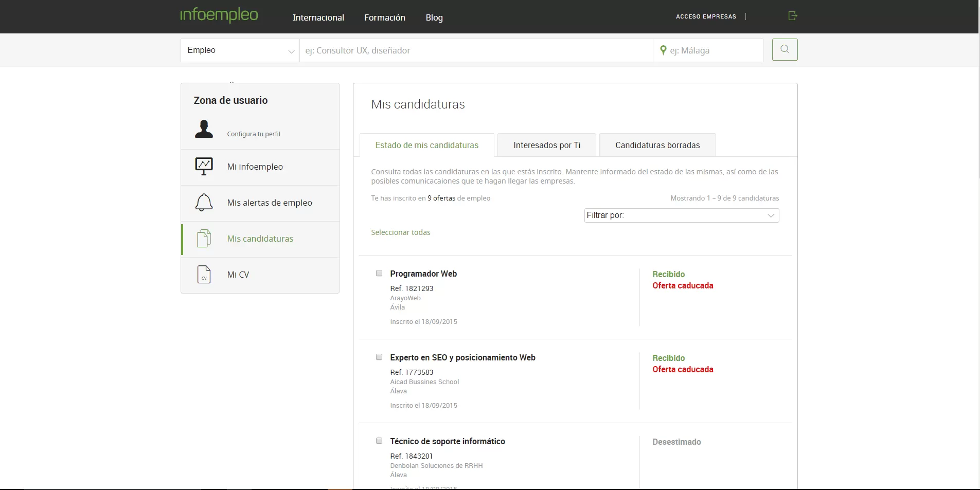Click the Mi infoempleo chart screen icon
The image size is (980, 490).
(x=204, y=166)
